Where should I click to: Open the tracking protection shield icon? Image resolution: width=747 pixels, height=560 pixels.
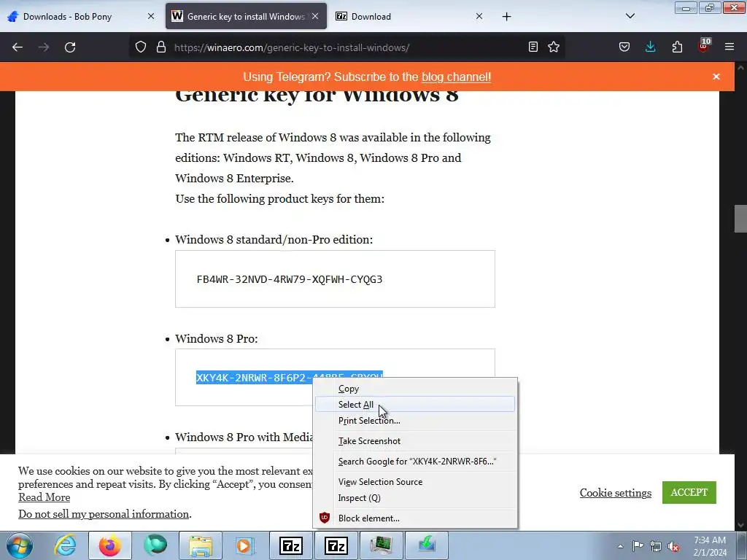click(141, 47)
